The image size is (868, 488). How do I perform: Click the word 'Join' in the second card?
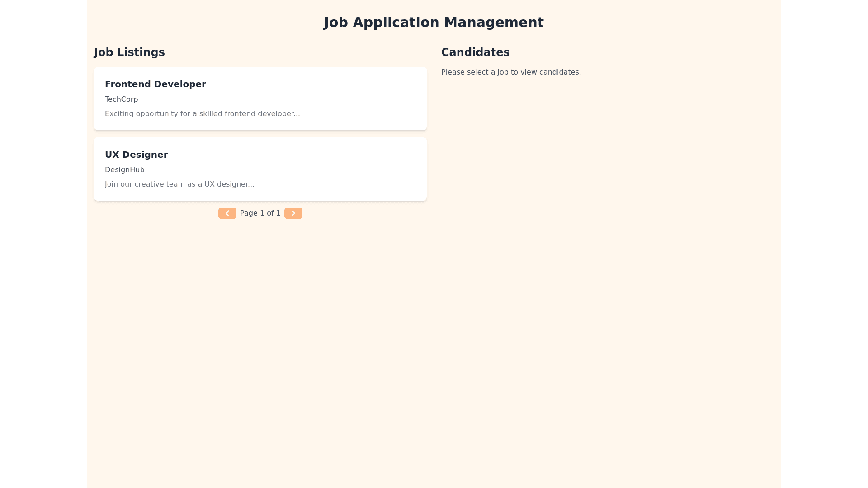tap(111, 184)
